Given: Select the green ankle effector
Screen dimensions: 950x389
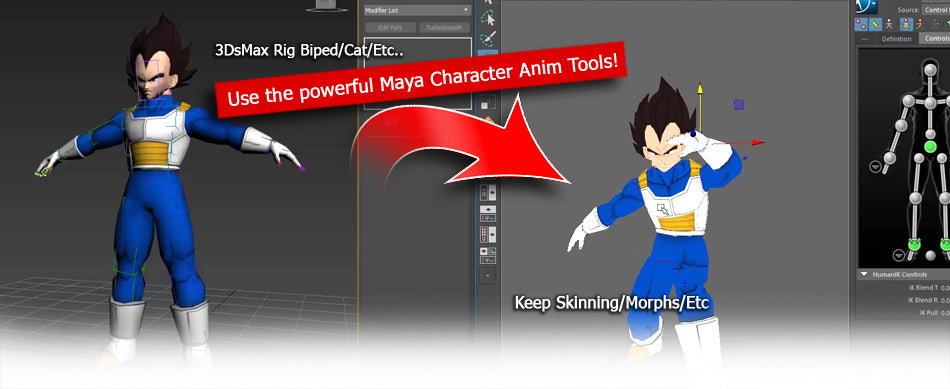Looking at the screenshot, I should point(914,244).
